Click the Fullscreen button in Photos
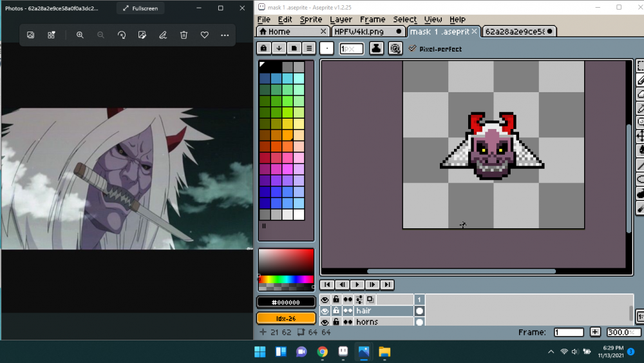 [140, 8]
